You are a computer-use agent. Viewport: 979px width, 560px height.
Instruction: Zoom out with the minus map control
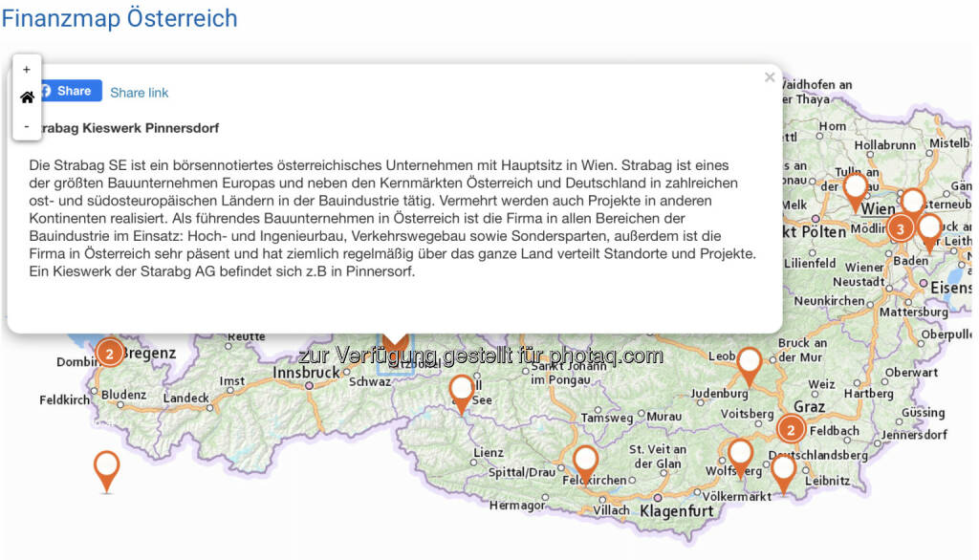(x=26, y=126)
